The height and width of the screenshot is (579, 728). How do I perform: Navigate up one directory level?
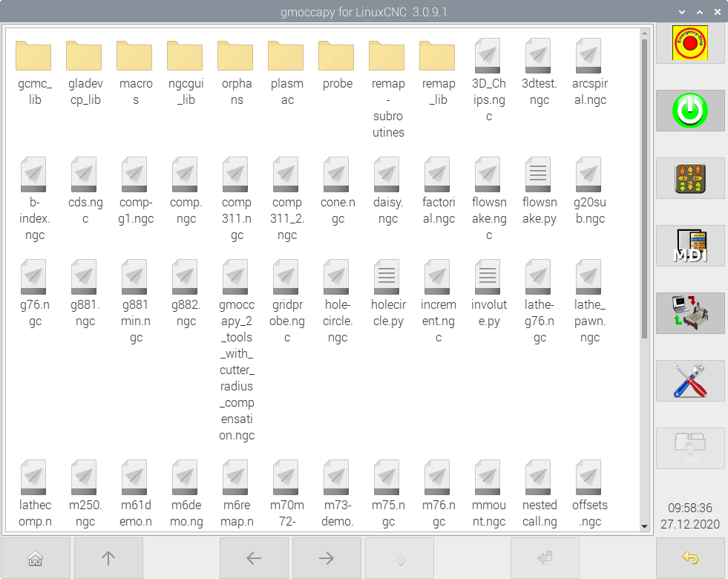pos(108,558)
